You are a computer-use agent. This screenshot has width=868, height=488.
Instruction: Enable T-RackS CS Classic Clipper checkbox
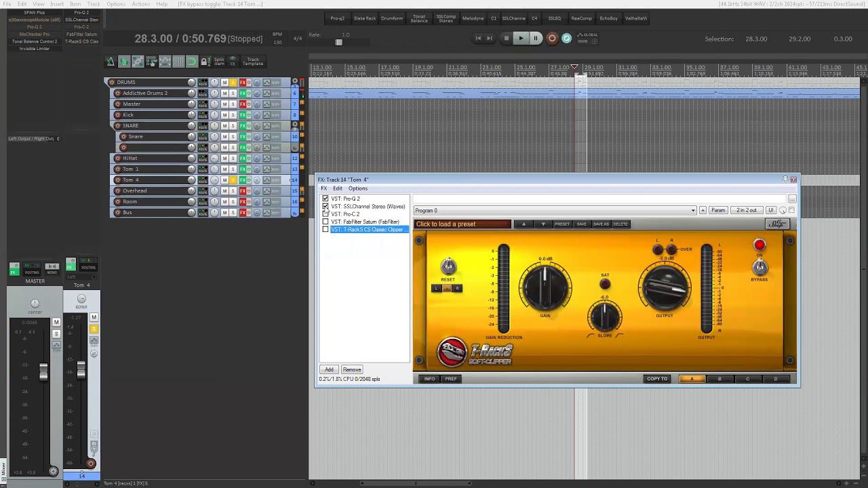(325, 229)
